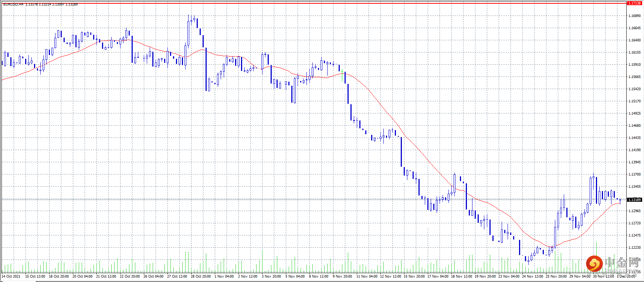The width and height of the screenshot is (644, 282).
Task: Pick the 18 Nov 12:00 time label
Action: [462, 276]
